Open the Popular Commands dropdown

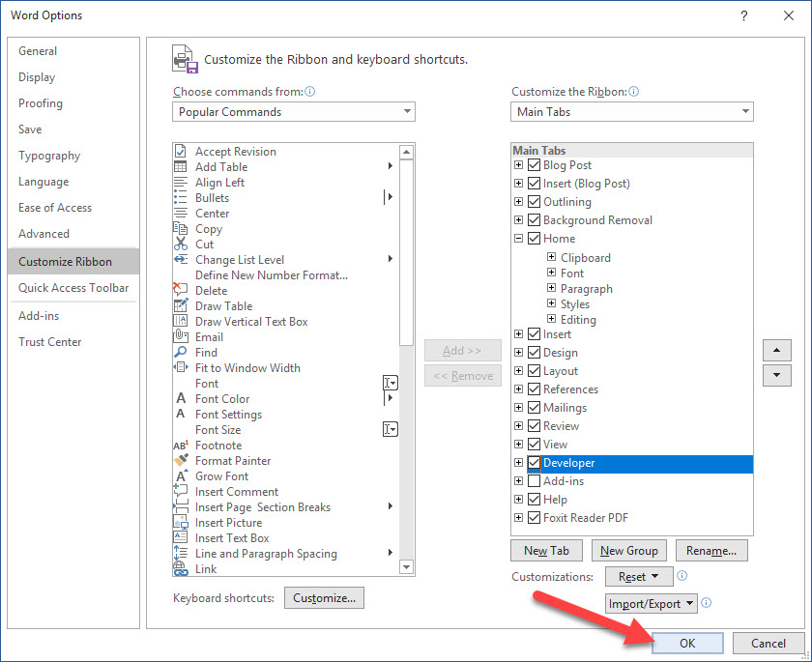click(x=294, y=112)
